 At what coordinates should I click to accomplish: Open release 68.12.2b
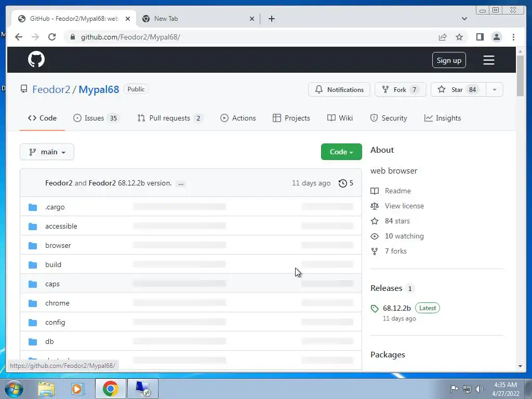pos(396,308)
